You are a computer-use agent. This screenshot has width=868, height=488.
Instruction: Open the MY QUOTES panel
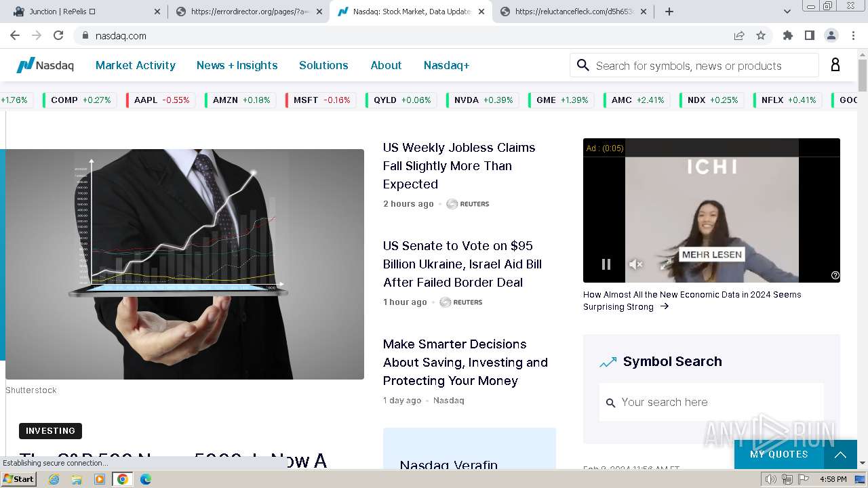pos(778,454)
